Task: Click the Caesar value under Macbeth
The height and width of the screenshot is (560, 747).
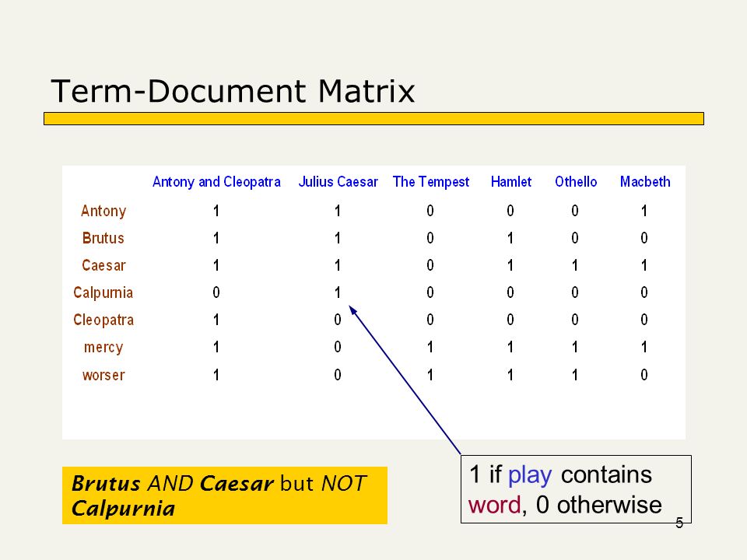Action: tap(644, 265)
